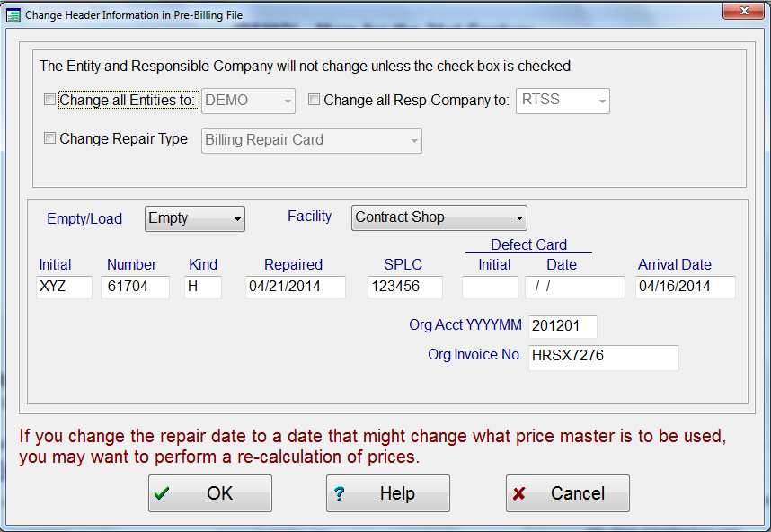Image resolution: width=771 pixels, height=532 pixels.
Task: Open Help with the question mark button
Action: coord(387,493)
